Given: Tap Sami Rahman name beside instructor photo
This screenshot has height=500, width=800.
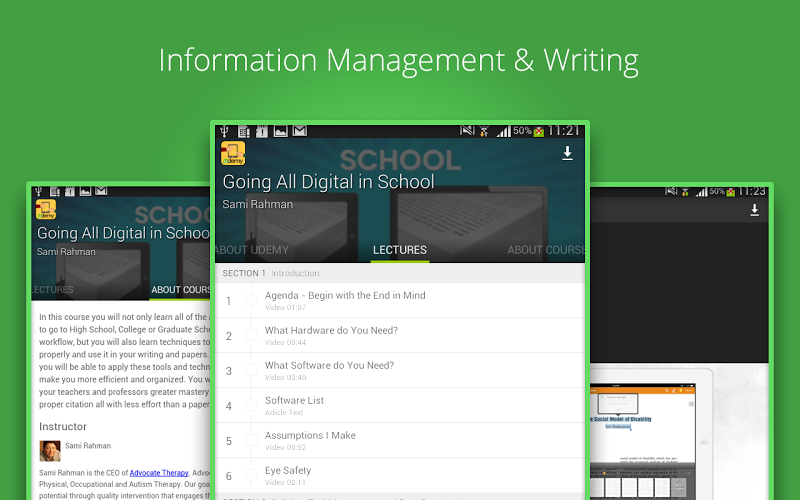Looking at the screenshot, I should pos(88,446).
